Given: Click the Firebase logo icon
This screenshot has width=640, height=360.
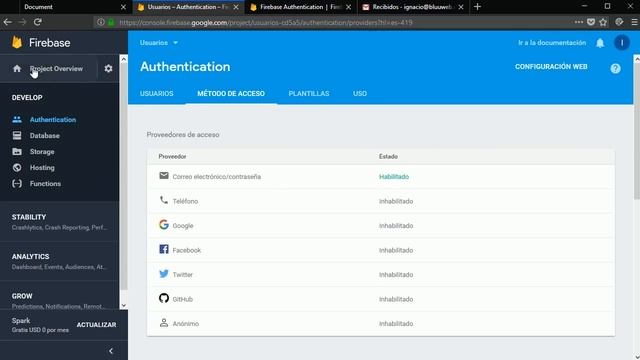Looking at the screenshot, I should [17, 42].
